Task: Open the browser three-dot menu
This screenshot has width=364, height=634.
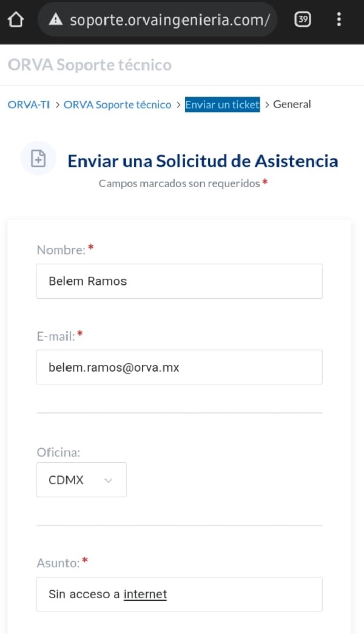Action: coord(339,19)
